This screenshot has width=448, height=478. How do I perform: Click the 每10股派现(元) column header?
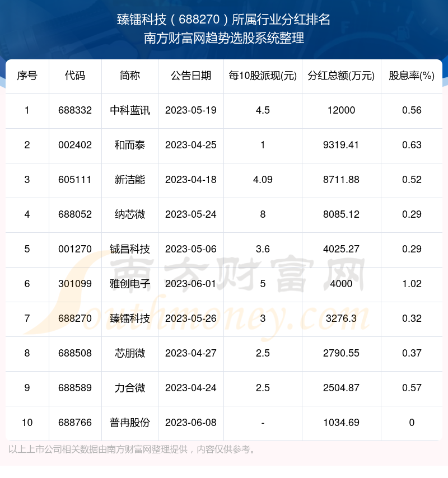263,76
